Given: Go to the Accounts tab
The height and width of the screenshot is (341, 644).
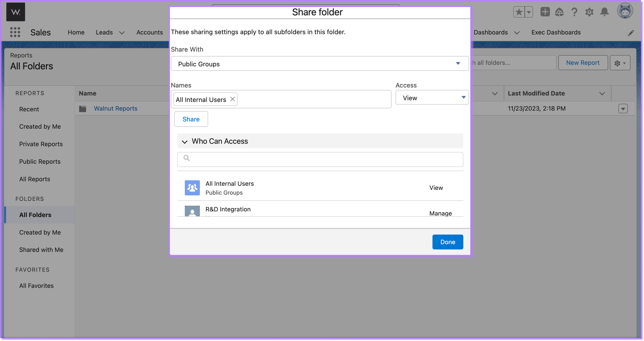Looking at the screenshot, I should click(149, 32).
